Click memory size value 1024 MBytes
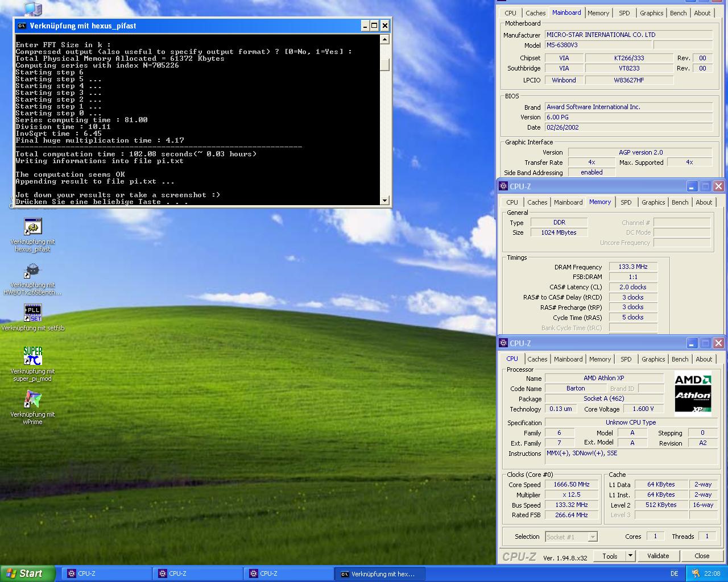728x582 pixels. pyautogui.click(x=559, y=232)
